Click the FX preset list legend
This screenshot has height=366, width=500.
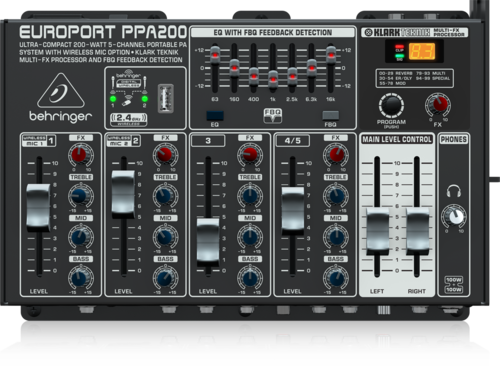[x=414, y=78]
